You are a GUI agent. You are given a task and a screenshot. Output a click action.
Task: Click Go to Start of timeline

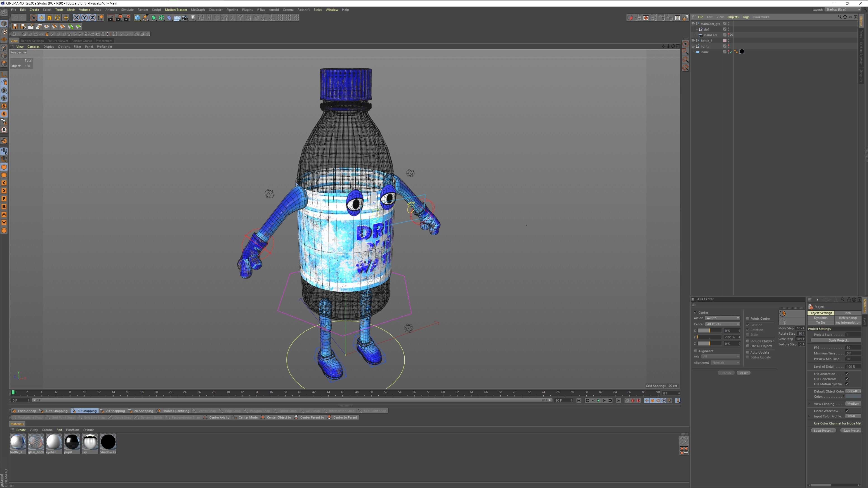(x=579, y=400)
